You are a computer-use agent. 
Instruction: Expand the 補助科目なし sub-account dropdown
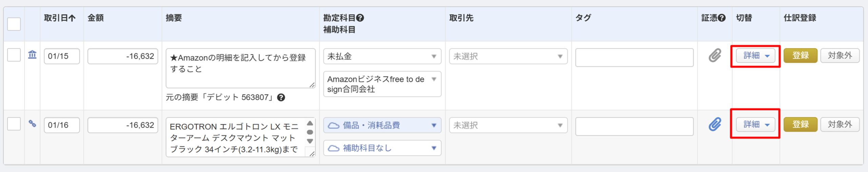pyautogui.click(x=382, y=148)
